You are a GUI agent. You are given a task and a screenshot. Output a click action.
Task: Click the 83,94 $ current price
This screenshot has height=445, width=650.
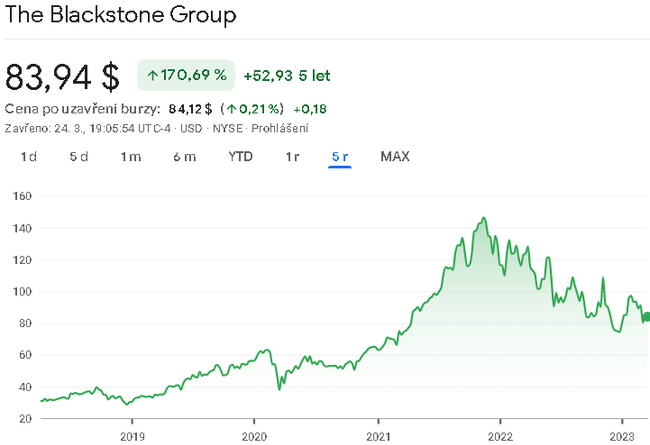click(x=62, y=76)
